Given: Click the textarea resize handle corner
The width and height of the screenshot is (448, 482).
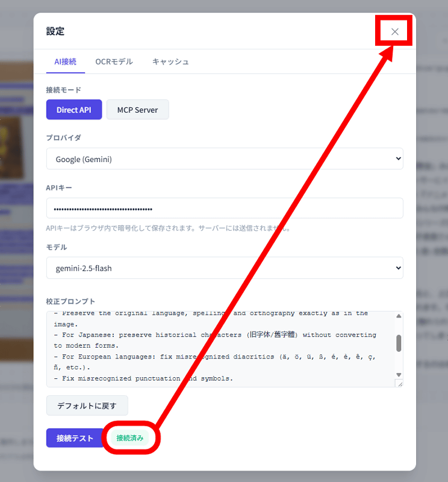Looking at the screenshot, I should [400, 384].
